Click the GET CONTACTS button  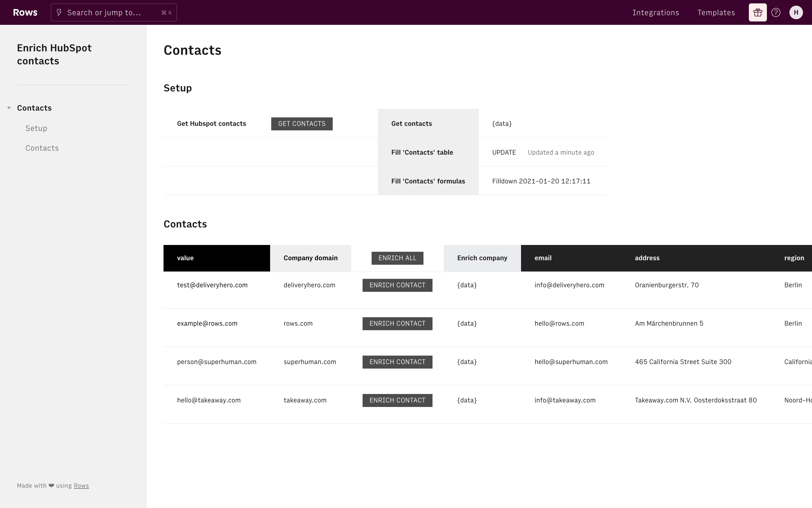tap(302, 124)
